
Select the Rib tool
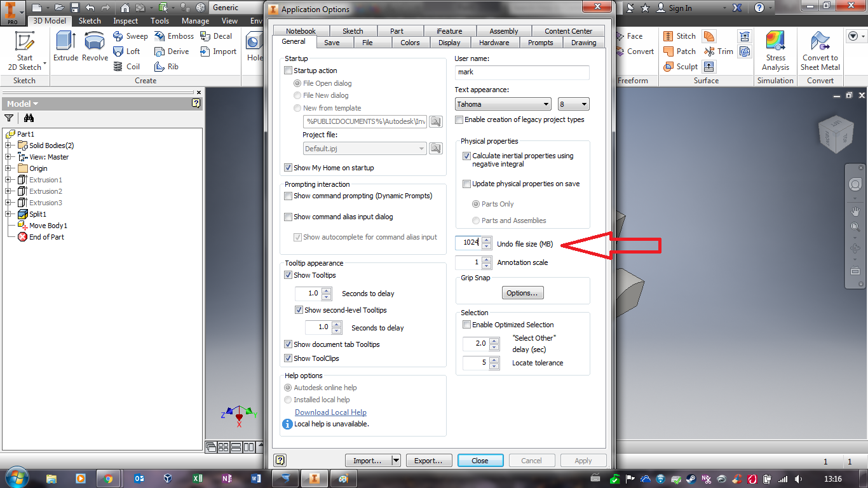(166, 67)
